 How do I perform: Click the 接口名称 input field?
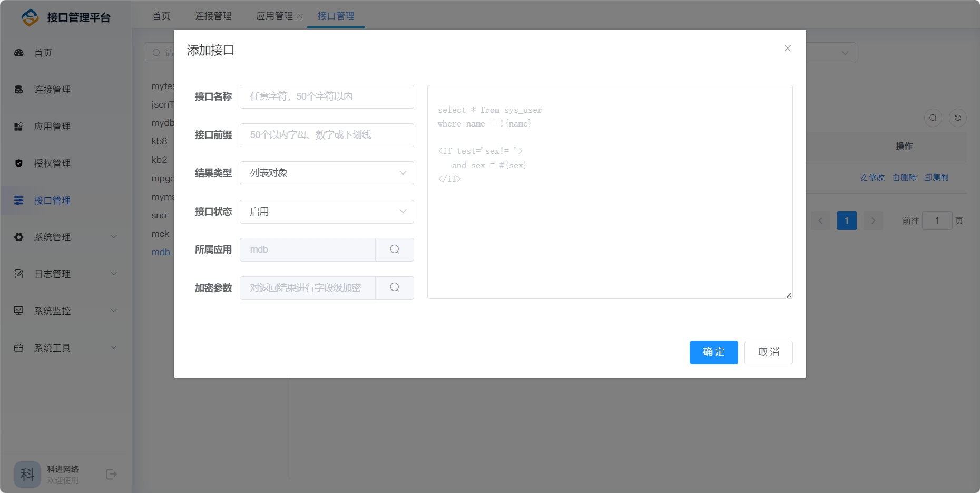[x=327, y=96]
